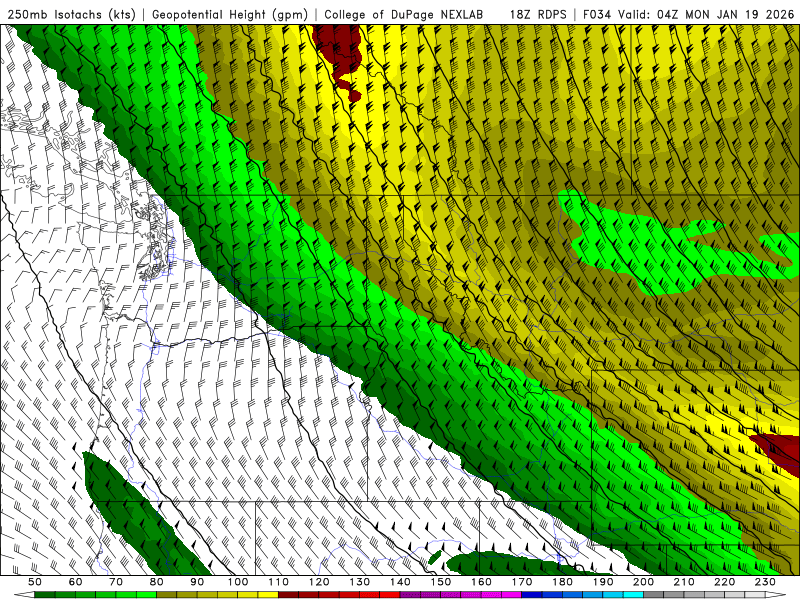Click the 120 label on the color scale
This screenshot has height=600, width=800.
319,582
